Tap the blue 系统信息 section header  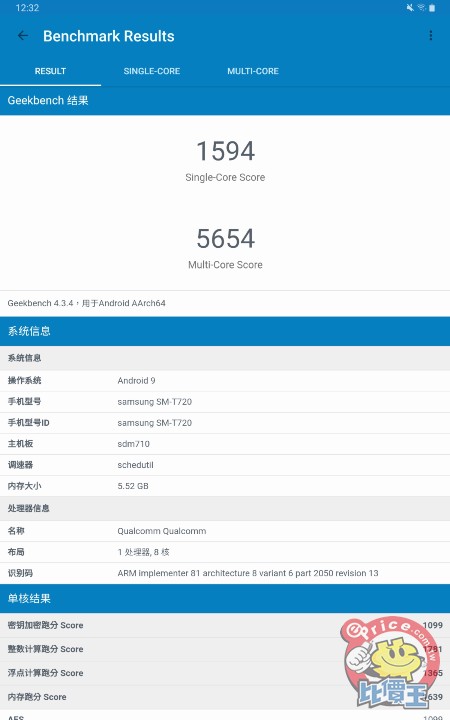[225, 331]
